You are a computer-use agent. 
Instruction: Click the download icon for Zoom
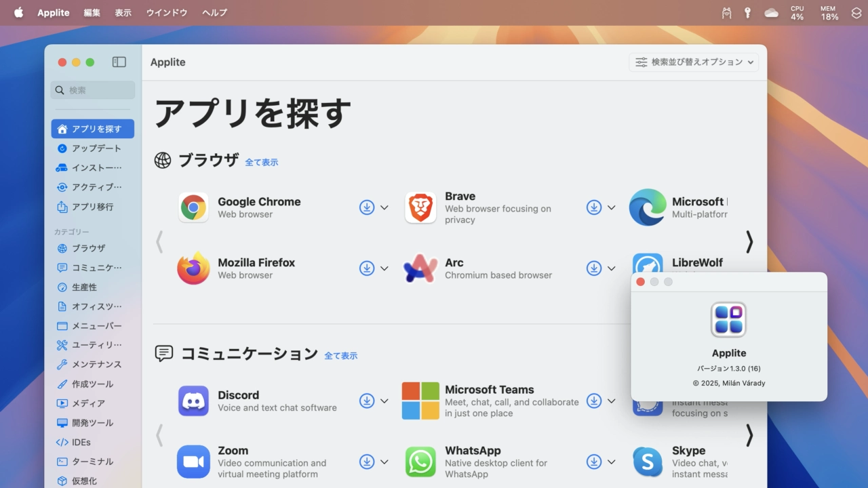[367, 462]
